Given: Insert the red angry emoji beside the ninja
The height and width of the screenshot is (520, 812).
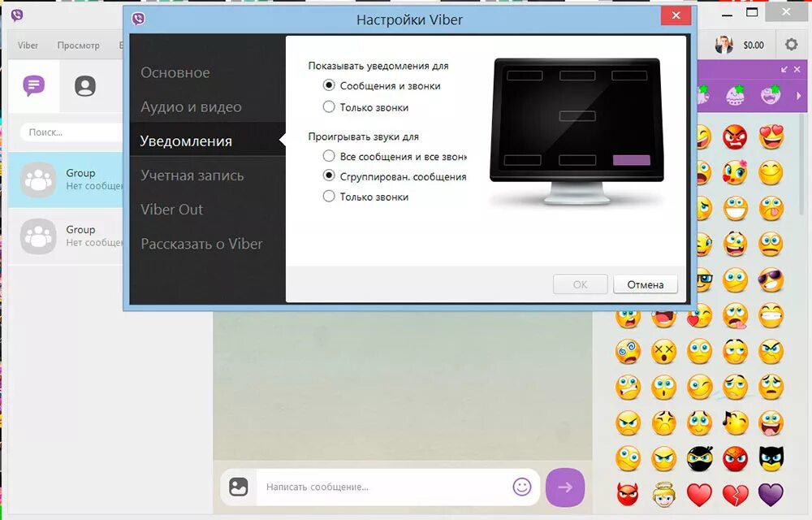Looking at the screenshot, I should tap(735, 459).
